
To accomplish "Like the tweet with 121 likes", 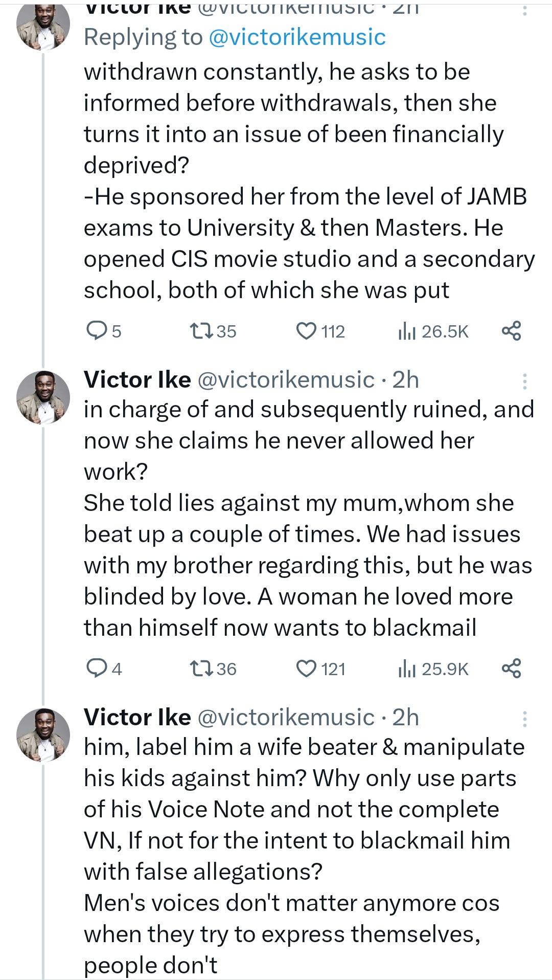I will (307, 669).
